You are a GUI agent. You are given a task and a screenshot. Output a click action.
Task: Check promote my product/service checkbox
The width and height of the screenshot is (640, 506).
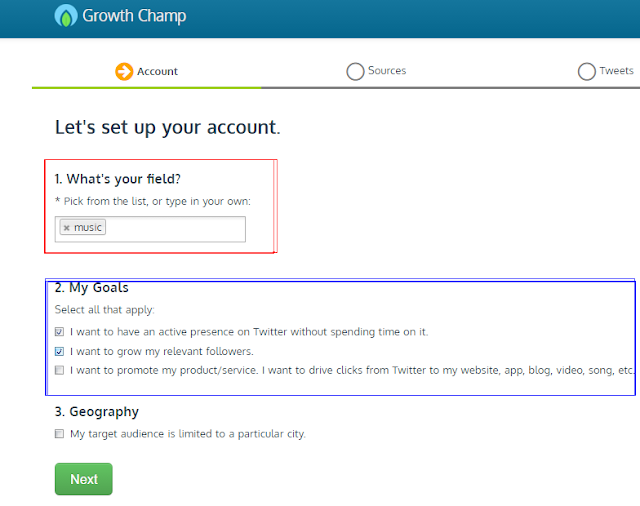[59, 370]
